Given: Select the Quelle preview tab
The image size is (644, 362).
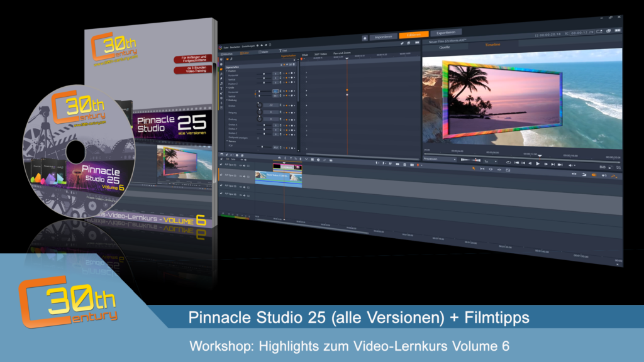Looking at the screenshot, I should click(445, 47).
